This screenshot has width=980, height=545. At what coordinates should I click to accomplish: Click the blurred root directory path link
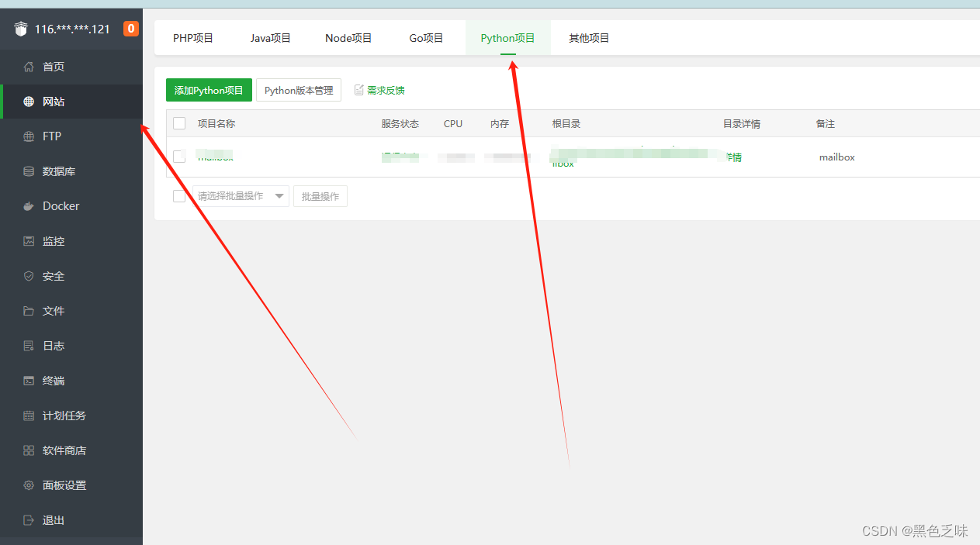pyautogui.click(x=636, y=155)
